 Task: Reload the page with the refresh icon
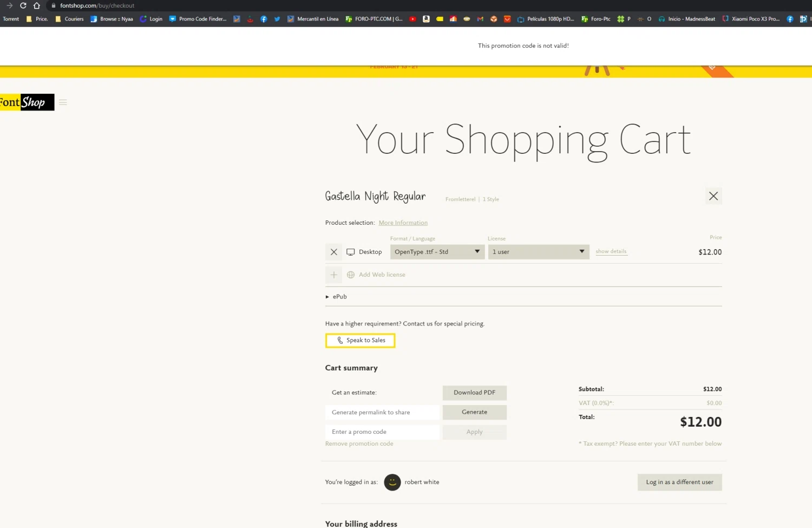pos(23,5)
